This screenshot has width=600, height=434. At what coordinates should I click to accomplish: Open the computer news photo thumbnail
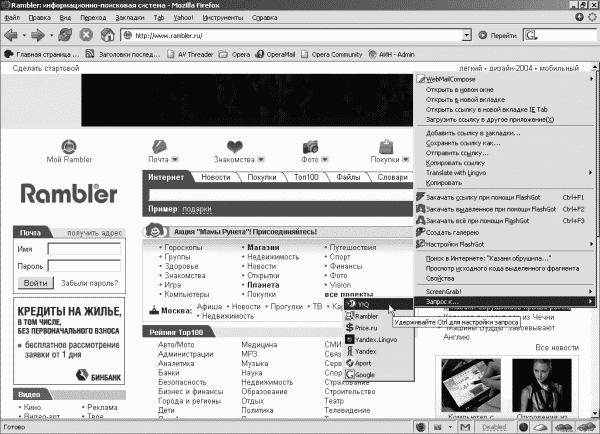pyautogui.click(x=471, y=385)
